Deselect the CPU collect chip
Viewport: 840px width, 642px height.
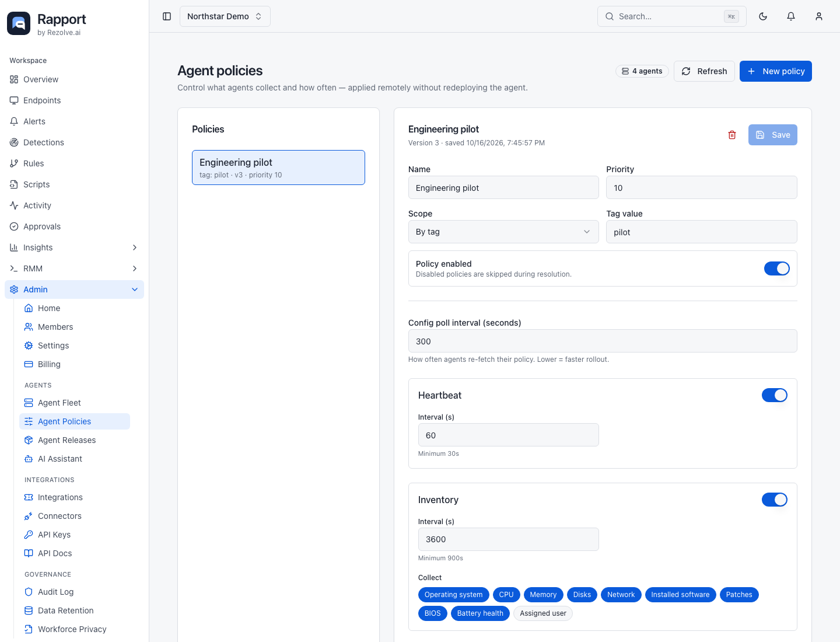pos(506,595)
